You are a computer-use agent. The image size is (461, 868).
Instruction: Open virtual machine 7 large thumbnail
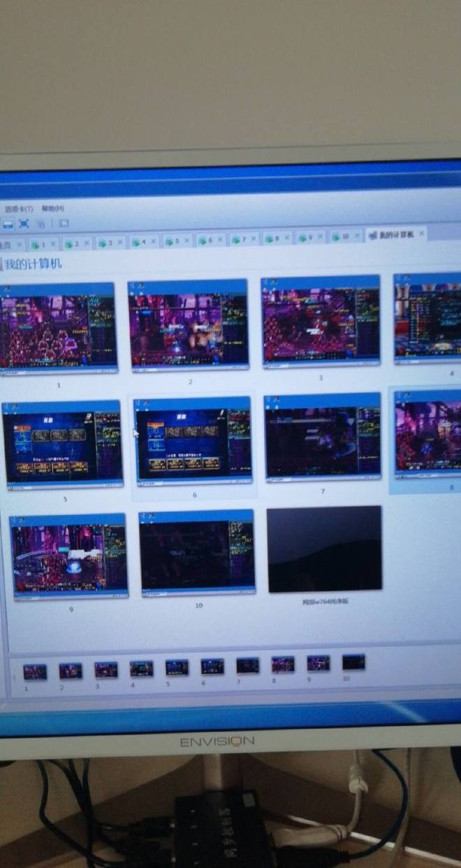point(323,437)
